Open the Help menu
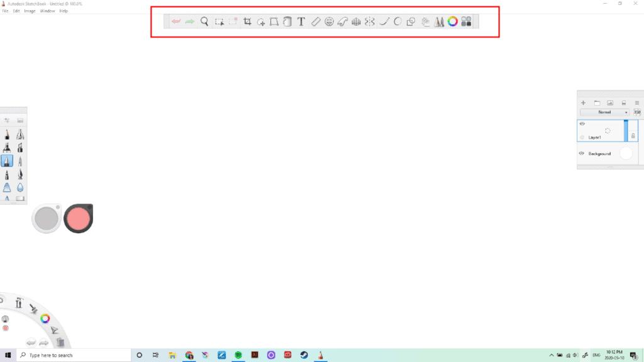Image resolution: width=644 pixels, height=362 pixels. pos(64,11)
